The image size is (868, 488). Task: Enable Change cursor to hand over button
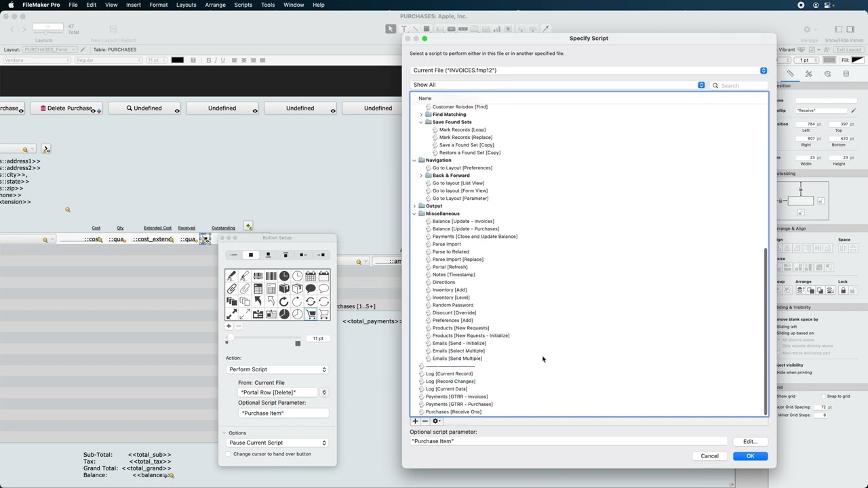[229, 454]
